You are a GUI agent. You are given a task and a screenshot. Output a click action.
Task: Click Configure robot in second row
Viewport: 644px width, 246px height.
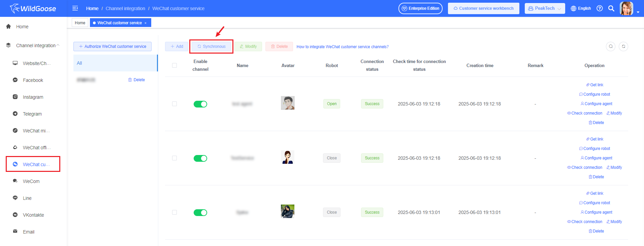pos(594,149)
